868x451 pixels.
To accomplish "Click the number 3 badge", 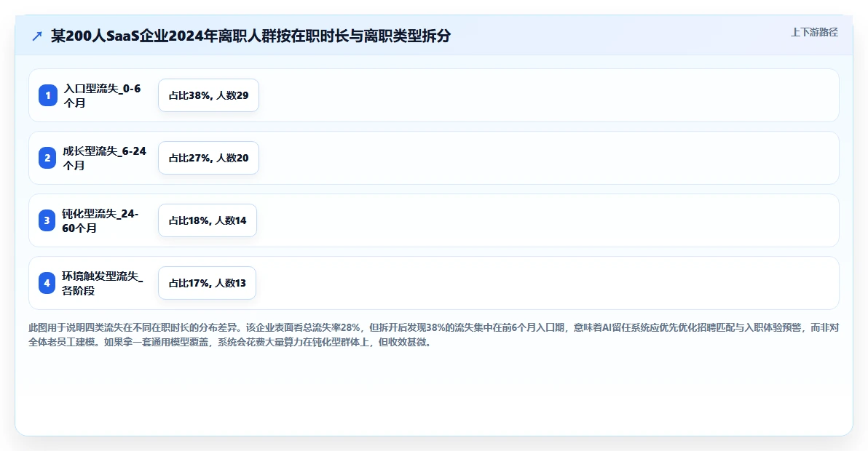I will pos(47,220).
